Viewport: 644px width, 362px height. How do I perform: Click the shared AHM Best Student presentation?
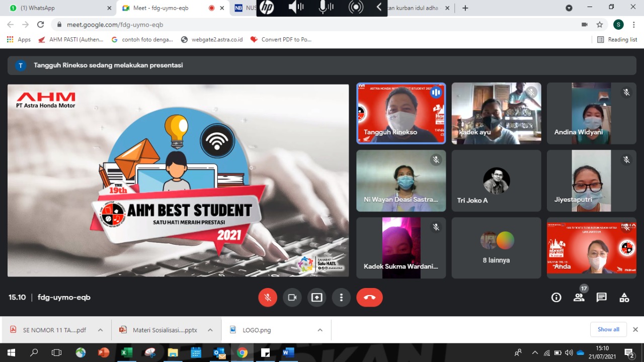[x=178, y=180]
